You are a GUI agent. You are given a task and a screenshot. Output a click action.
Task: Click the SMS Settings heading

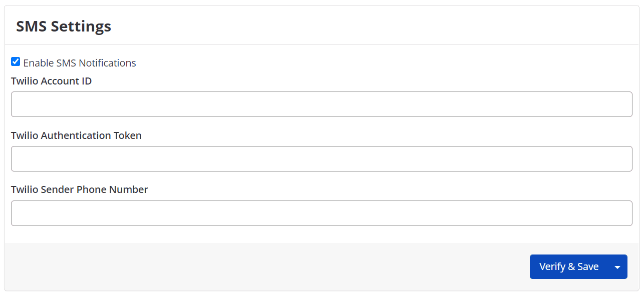point(64,26)
